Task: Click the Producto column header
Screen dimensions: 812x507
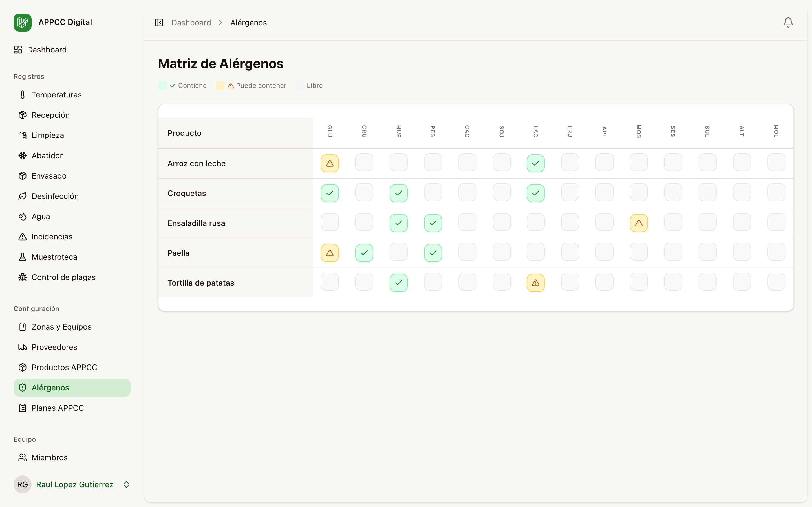Action: point(184,133)
